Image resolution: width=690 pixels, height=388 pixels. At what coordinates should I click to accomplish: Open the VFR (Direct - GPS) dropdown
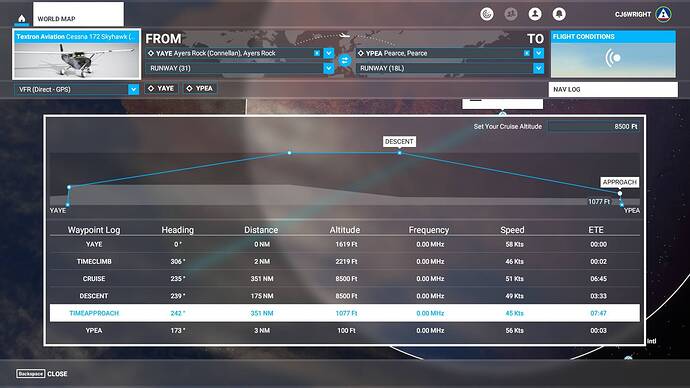point(133,89)
